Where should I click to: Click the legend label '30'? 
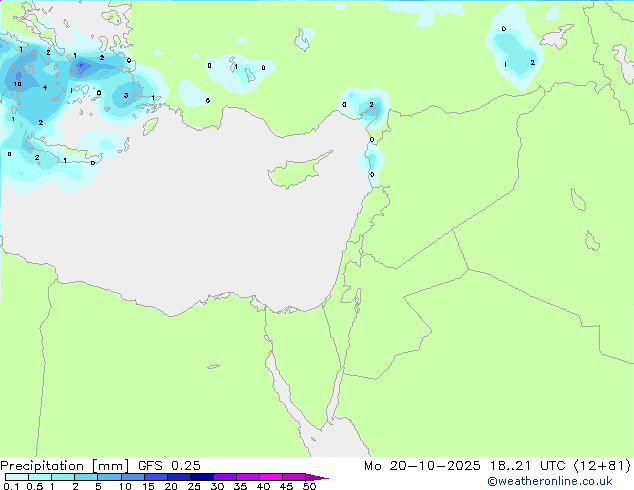click(217, 486)
